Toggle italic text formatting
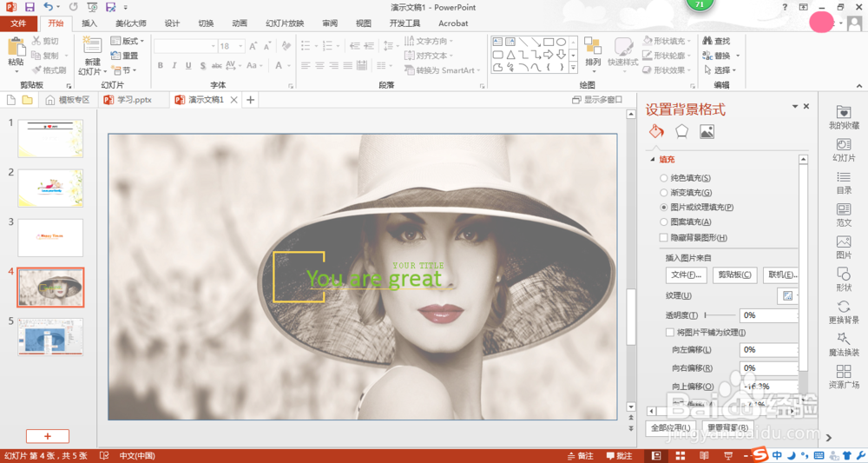 174,65
